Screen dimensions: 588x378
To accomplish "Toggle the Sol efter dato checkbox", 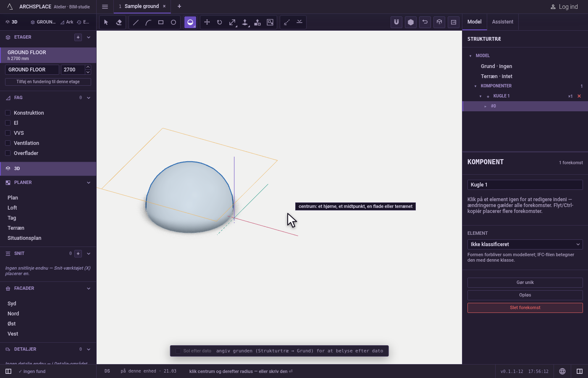I will pos(178,351).
